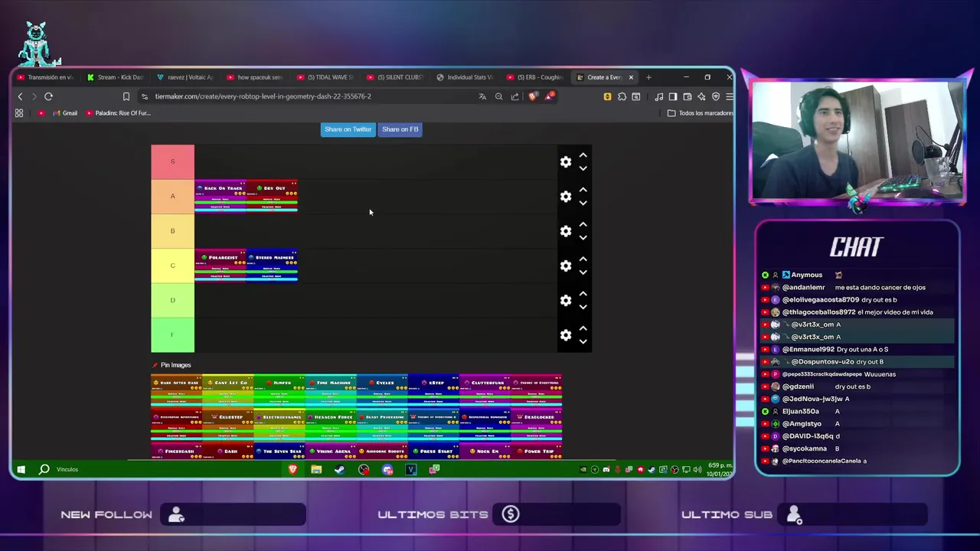
Task: Open the page translate icon
Action: pyautogui.click(x=482, y=96)
